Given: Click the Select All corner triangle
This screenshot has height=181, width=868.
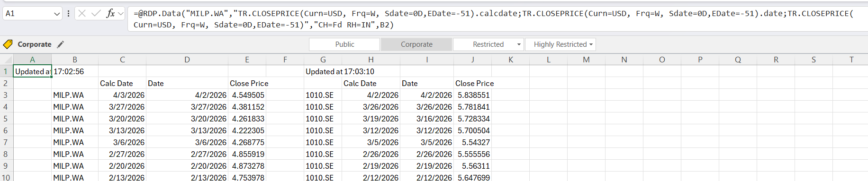Looking at the screenshot, I should pos(9,60).
